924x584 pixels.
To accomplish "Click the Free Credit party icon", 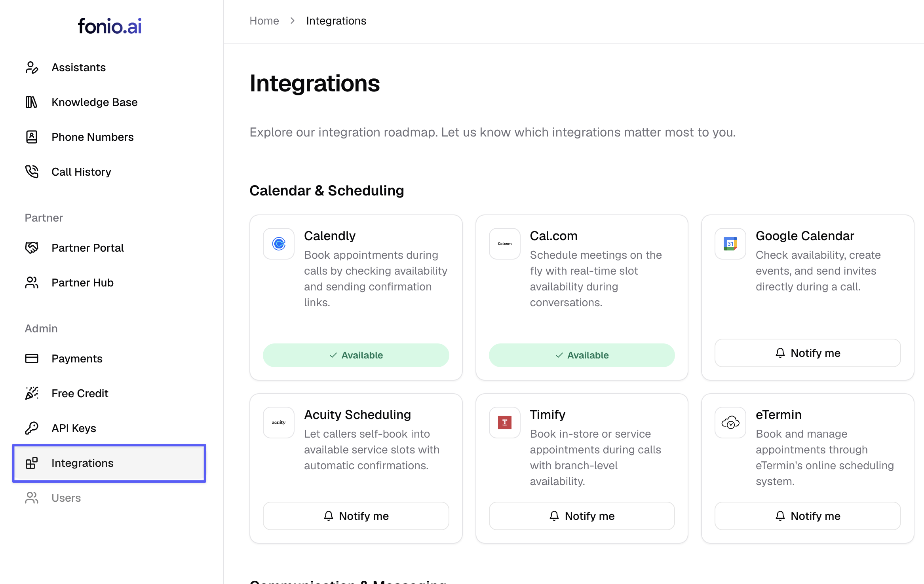I will click(32, 393).
